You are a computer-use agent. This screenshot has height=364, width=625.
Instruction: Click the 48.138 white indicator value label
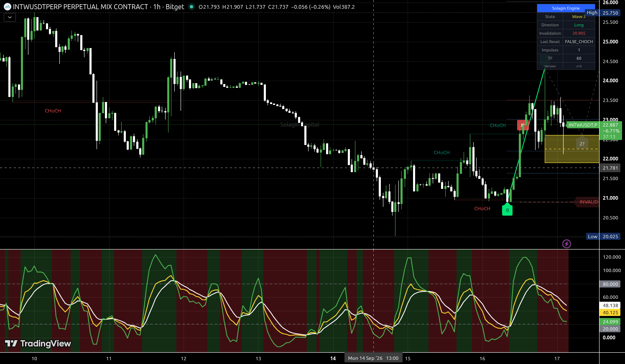click(610, 305)
